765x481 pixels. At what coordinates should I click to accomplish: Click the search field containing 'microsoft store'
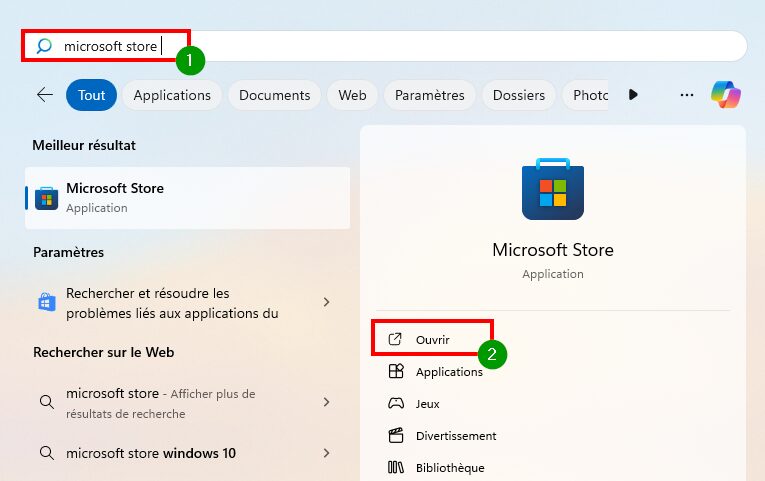[384, 46]
